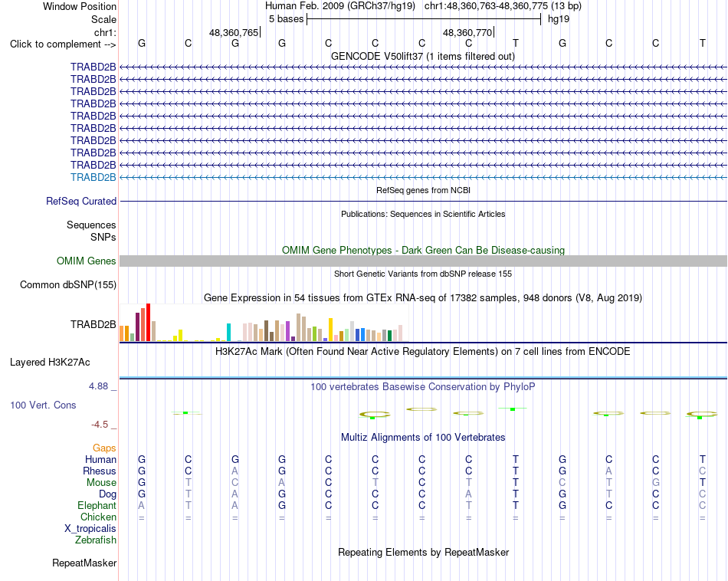Open the 100 Vert. Cons track label
Image resolution: width=728 pixels, height=581 pixels.
click(x=43, y=405)
